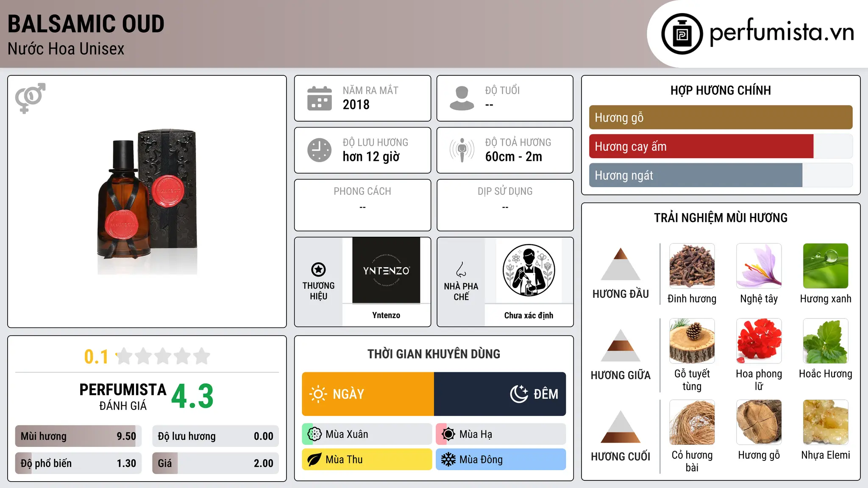Click the unisex gender symbol icon

tap(30, 98)
